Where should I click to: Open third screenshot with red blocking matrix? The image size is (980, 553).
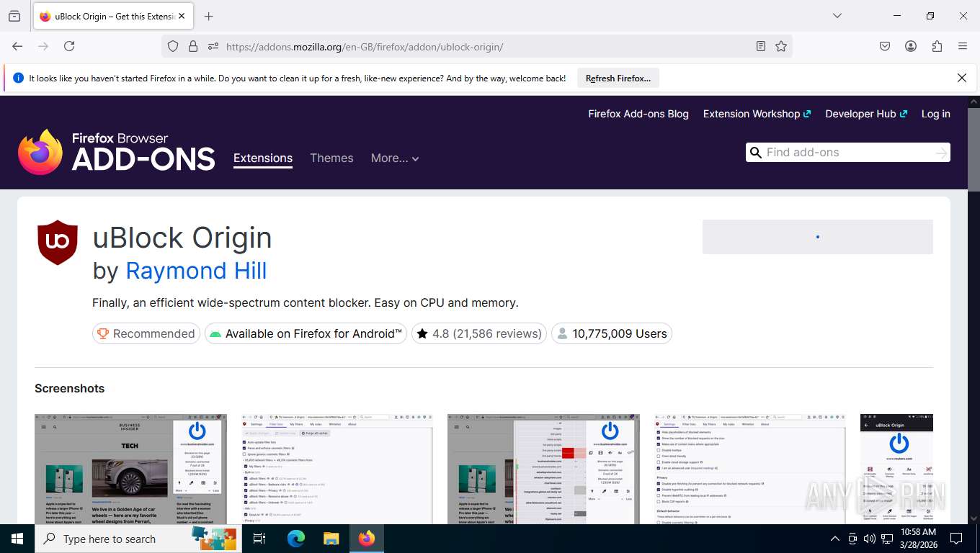click(x=543, y=469)
